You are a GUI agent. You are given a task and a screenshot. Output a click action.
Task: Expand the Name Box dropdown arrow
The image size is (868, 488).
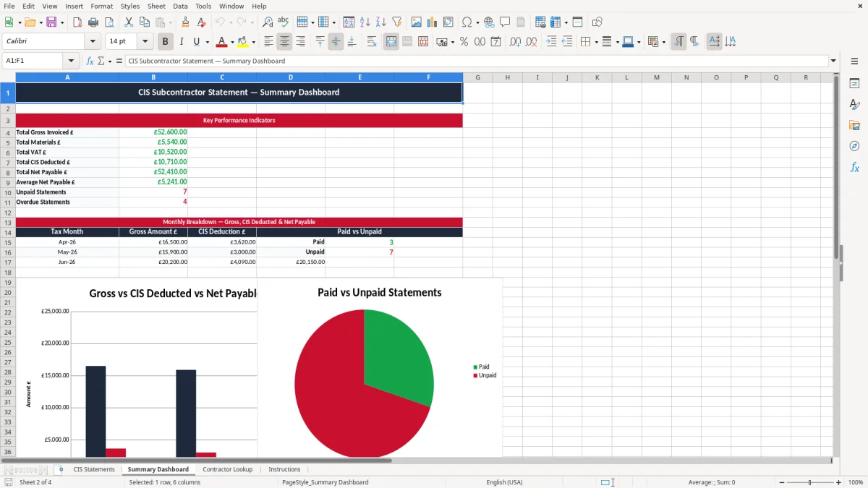click(71, 61)
